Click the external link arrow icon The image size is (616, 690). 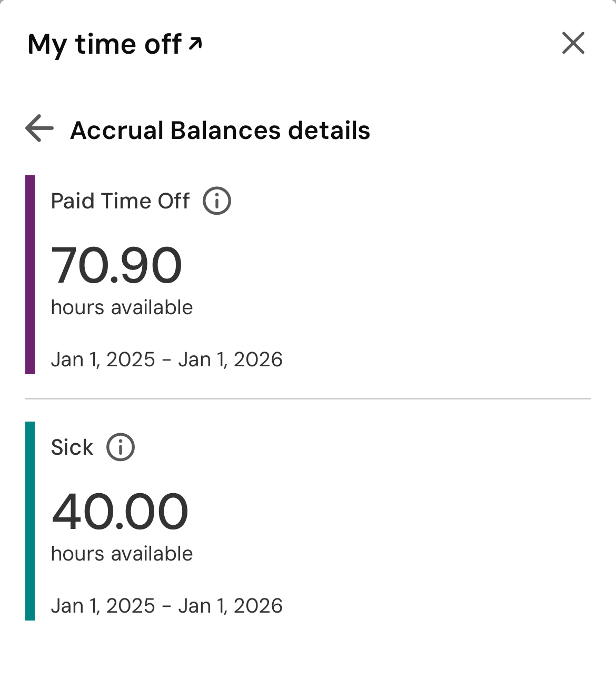195,43
